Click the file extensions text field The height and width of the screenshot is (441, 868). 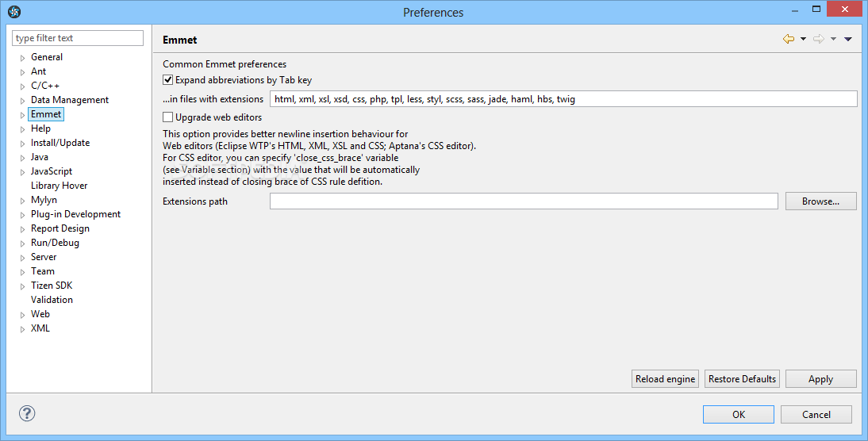563,99
